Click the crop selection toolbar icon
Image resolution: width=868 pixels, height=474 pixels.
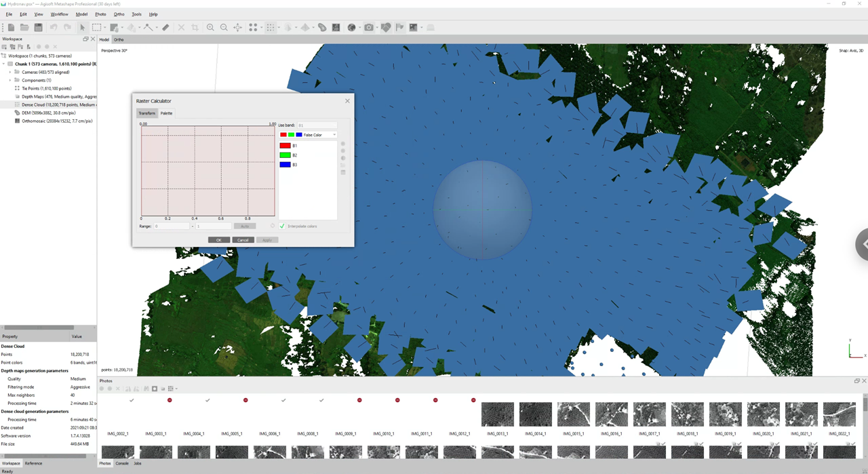195,28
